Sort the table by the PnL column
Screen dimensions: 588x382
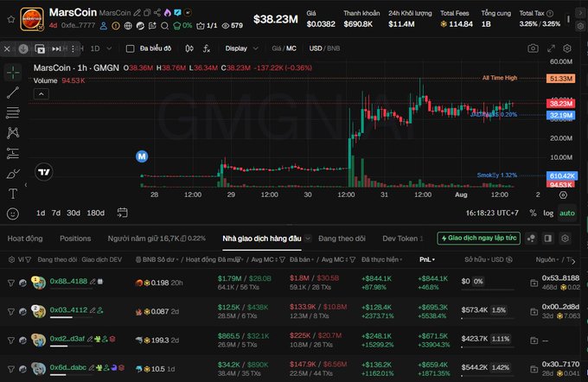(x=427, y=259)
